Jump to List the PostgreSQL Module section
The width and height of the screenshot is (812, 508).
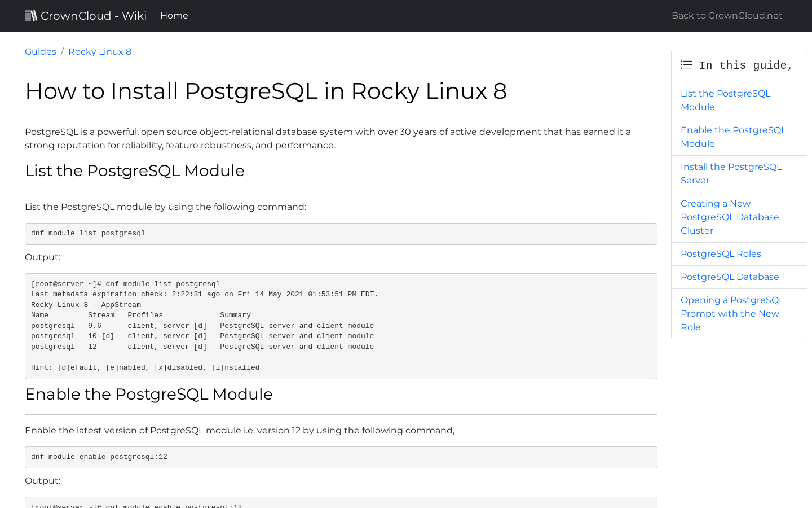click(739, 100)
